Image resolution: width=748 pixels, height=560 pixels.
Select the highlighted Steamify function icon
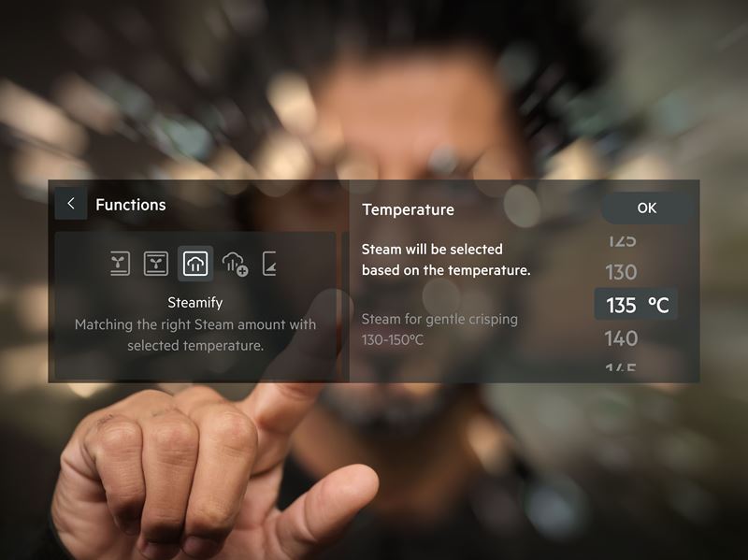click(195, 264)
